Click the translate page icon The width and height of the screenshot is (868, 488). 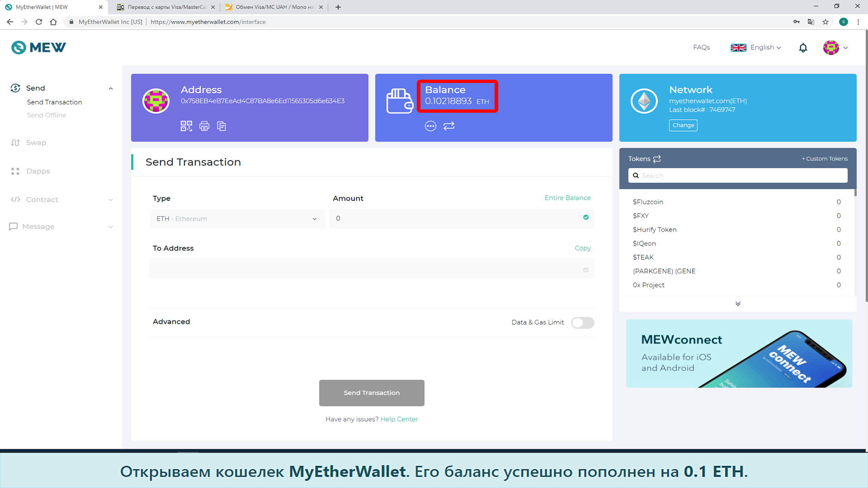point(811,22)
